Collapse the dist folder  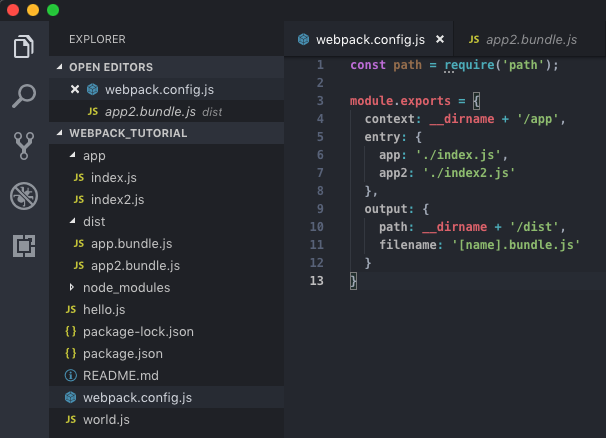click(x=72, y=221)
